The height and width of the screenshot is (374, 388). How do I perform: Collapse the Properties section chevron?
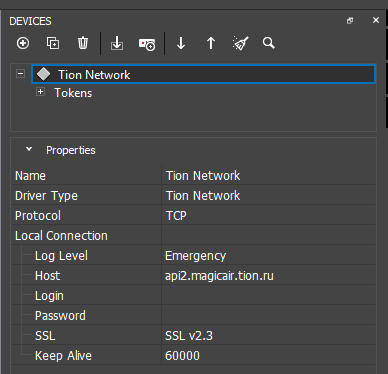pyautogui.click(x=29, y=149)
